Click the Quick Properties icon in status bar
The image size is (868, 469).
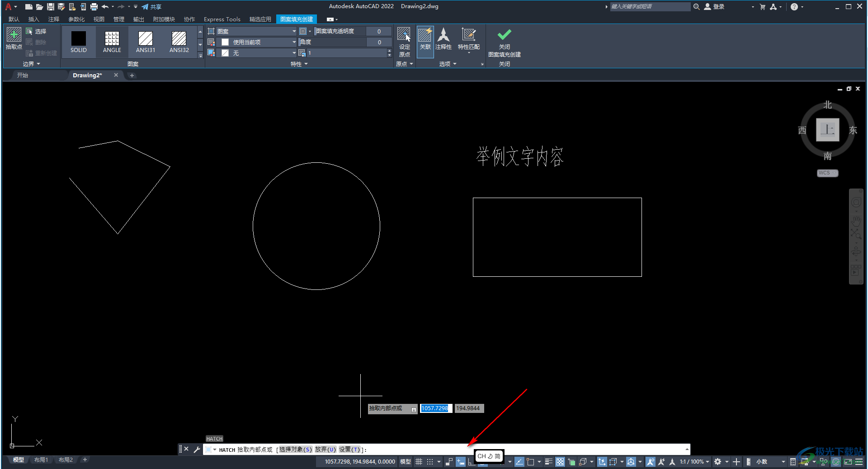pos(793,462)
